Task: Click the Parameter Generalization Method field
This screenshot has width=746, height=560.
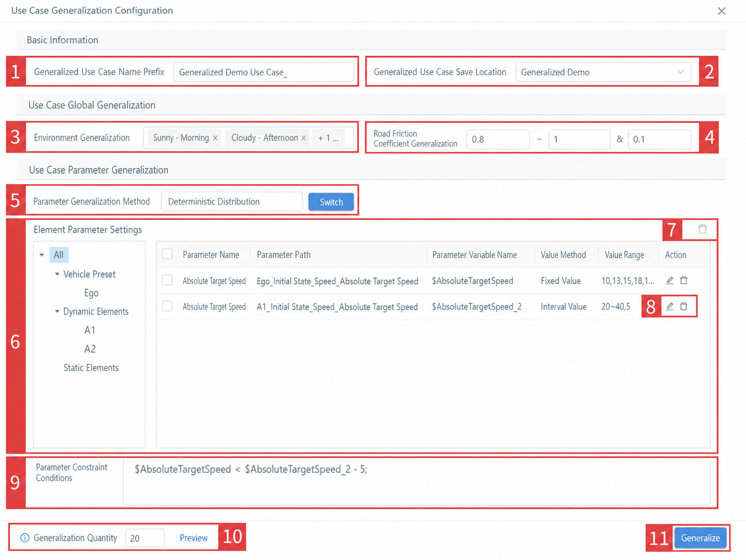Action: (231, 201)
